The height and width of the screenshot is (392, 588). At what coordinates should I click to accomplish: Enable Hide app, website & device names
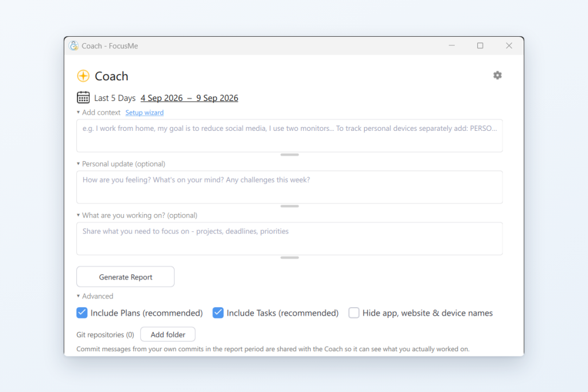(354, 313)
